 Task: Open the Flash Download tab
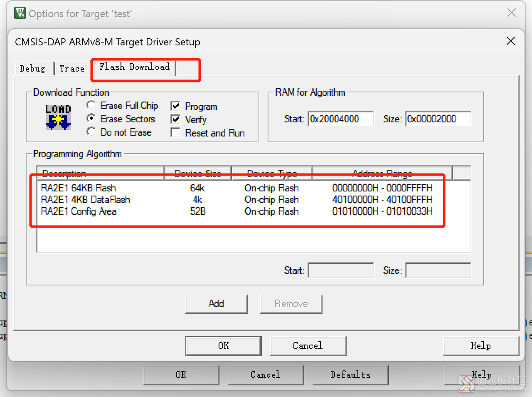134,67
